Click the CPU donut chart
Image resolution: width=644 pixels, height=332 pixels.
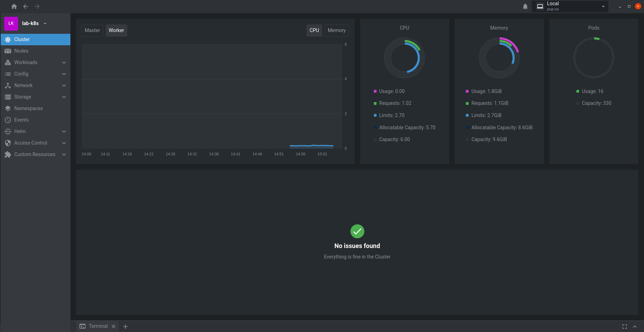coord(404,58)
